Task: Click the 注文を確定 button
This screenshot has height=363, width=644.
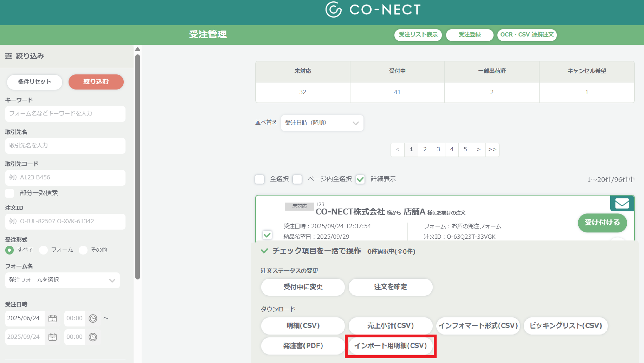Action: click(x=391, y=287)
